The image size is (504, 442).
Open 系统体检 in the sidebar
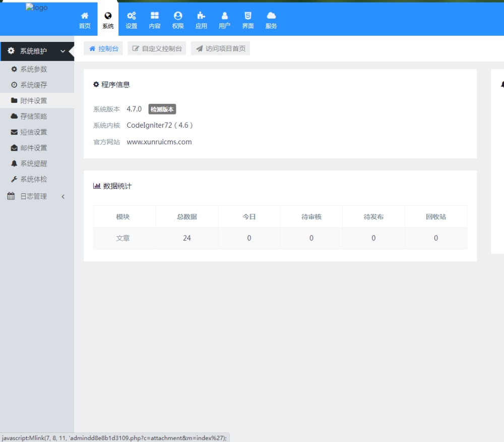click(x=37, y=179)
